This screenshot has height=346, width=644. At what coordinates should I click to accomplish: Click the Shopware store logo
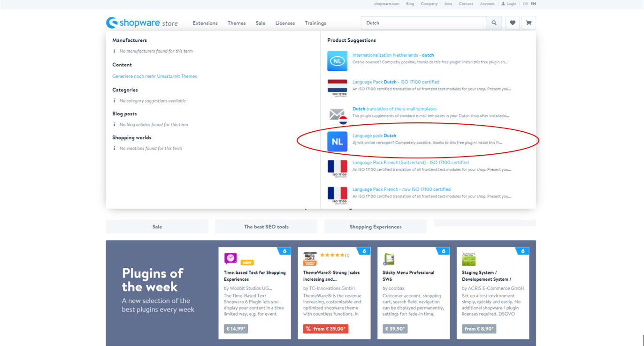click(x=142, y=23)
